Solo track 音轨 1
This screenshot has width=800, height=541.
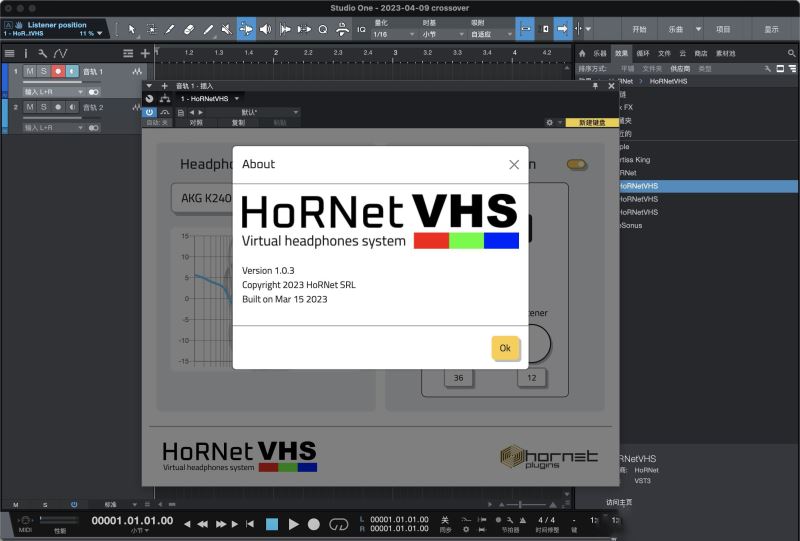click(x=44, y=71)
